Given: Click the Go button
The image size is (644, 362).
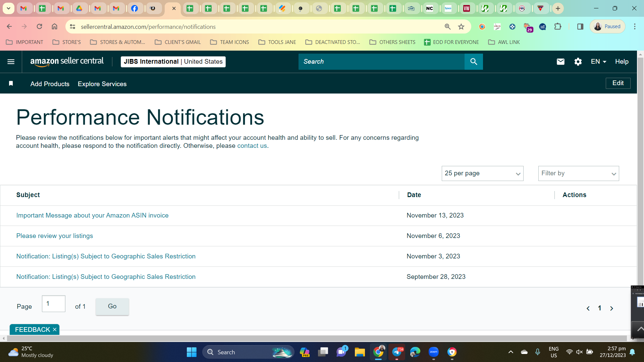Looking at the screenshot, I should pos(112,306).
